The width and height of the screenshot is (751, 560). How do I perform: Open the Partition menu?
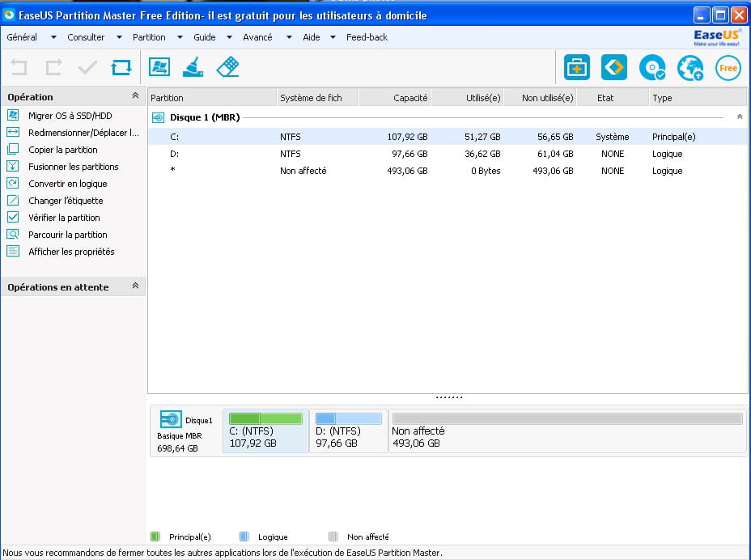tap(149, 37)
